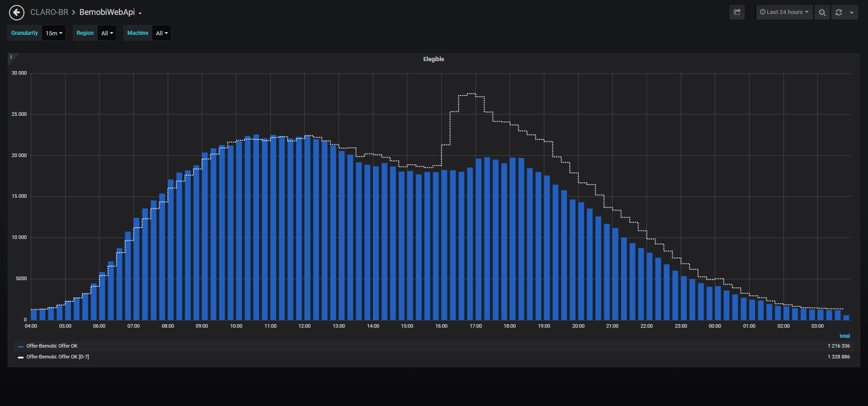Click the Machine variable label
868x406 pixels.
tap(138, 33)
